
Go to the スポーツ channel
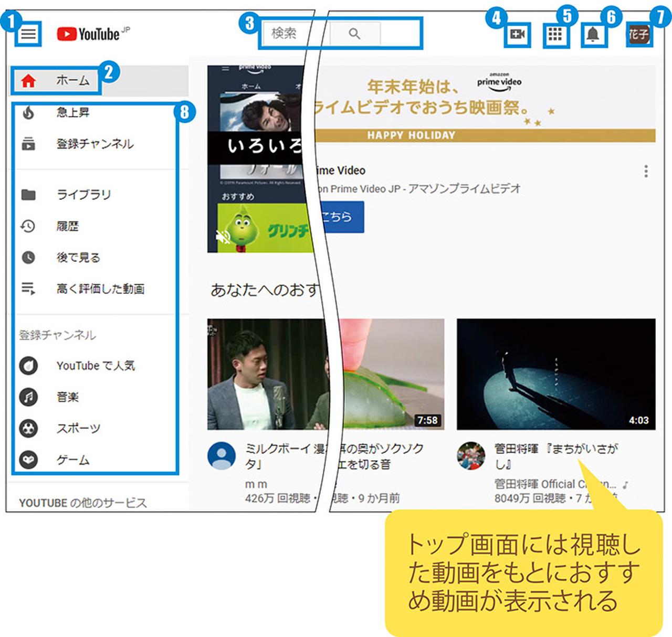[78, 428]
